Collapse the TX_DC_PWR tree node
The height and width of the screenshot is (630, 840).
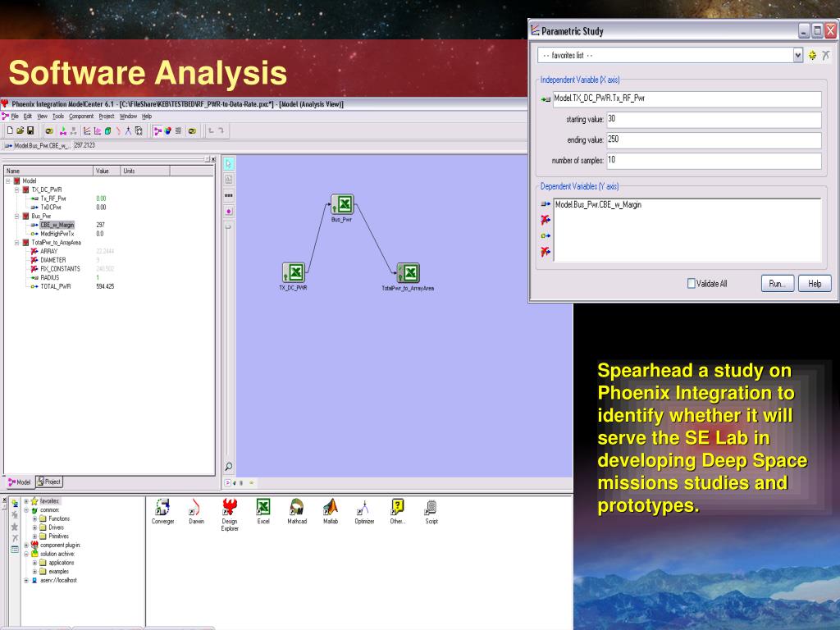pyautogui.click(x=16, y=189)
